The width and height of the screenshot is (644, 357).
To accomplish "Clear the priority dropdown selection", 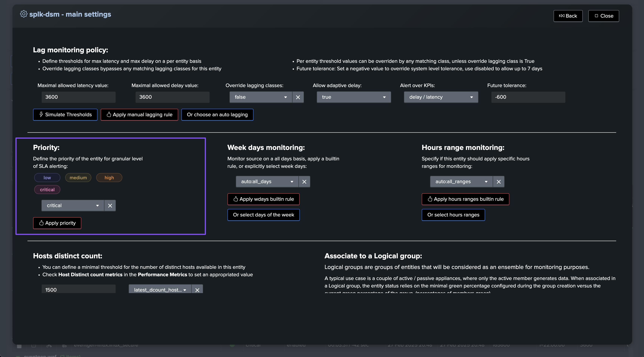I will pos(110,205).
